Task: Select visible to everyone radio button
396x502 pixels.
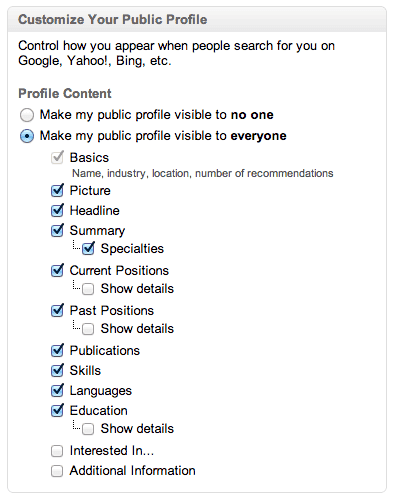Action: pos(27,136)
